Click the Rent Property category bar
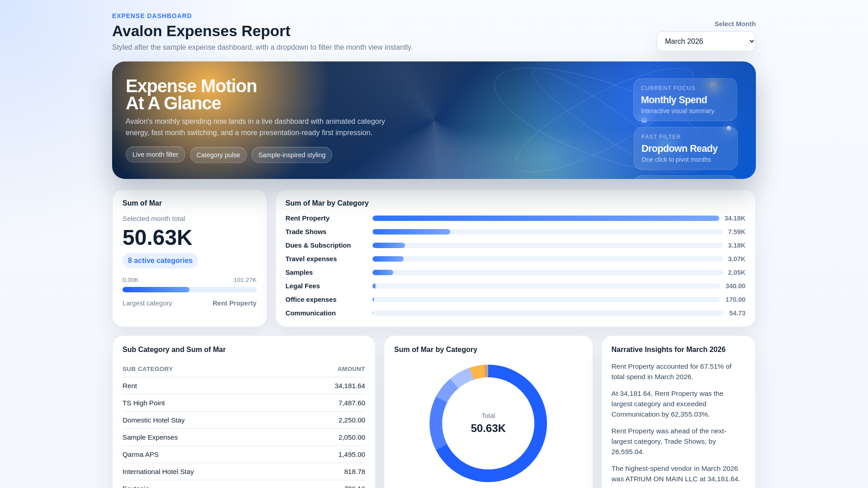This screenshot has height=488, width=868. (x=545, y=218)
